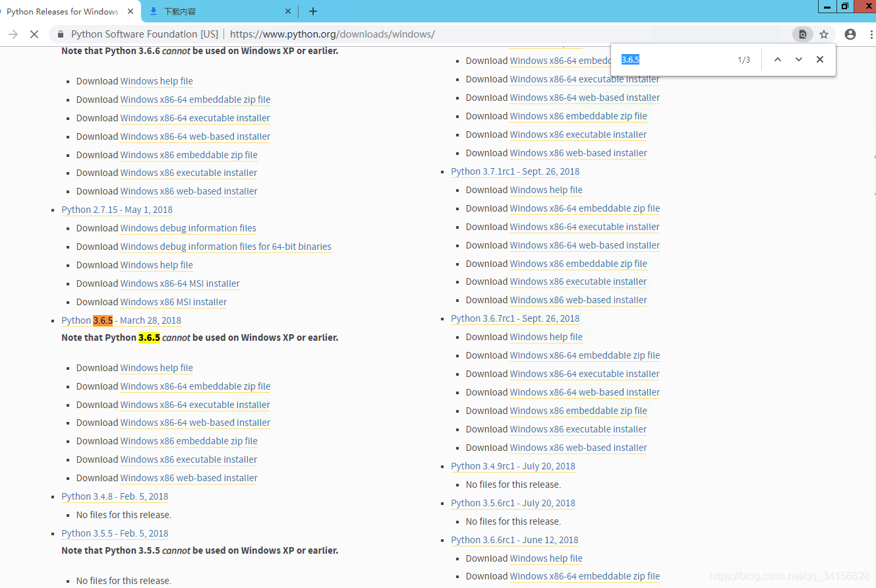Bookmark this page with the star icon
The width and height of the screenshot is (876, 588).
pyautogui.click(x=824, y=34)
